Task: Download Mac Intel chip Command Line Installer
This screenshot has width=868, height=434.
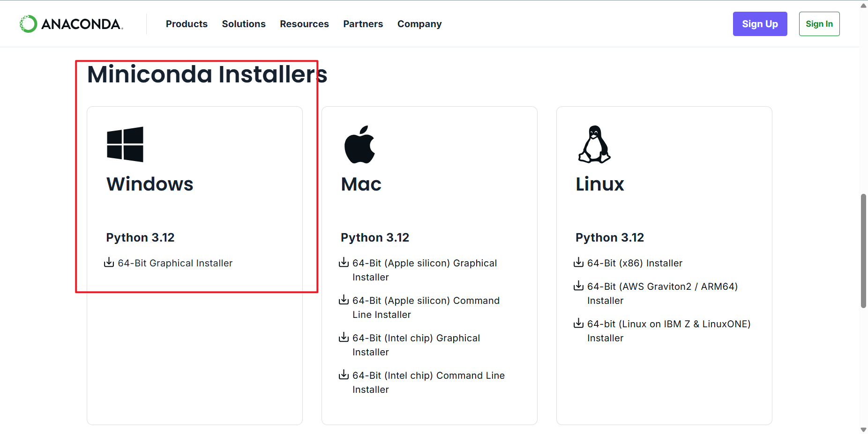Action: pyautogui.click(x=428, y=383)
